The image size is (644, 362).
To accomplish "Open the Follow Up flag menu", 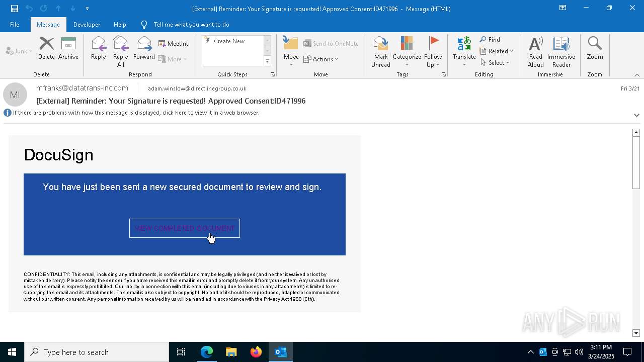I will coord(433,51).
